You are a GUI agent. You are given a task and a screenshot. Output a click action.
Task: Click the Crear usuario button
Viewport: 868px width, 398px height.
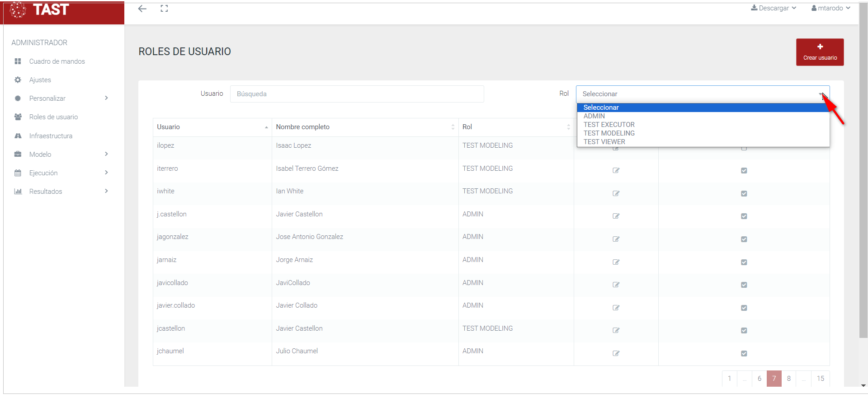click(820, 52)
